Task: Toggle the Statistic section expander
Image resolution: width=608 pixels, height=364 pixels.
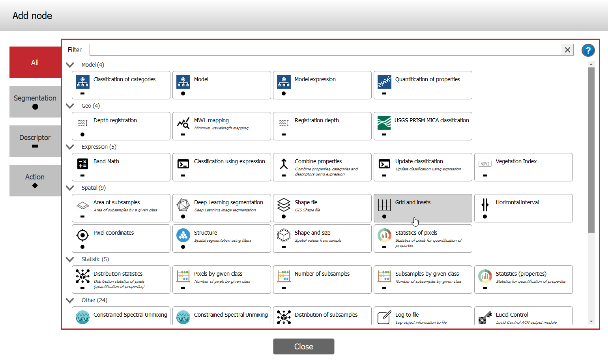Action: 70,259
